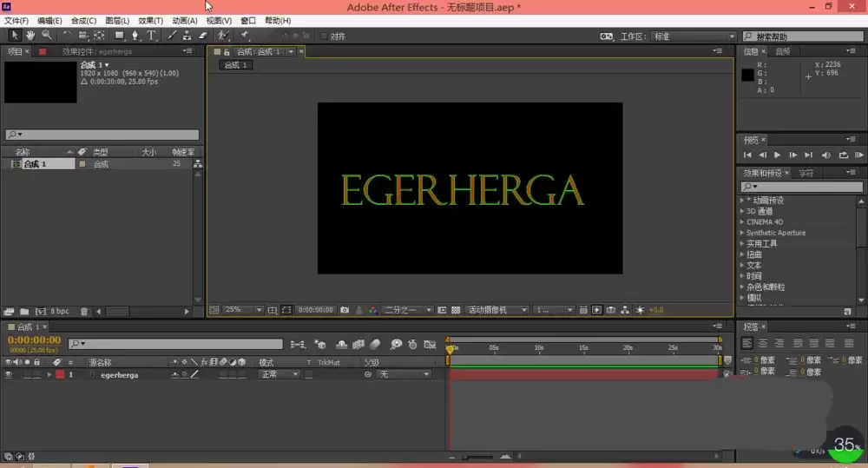Screen dimensions: 868x468
Task: Hide the egerherga layer via eye icon
Action: tap(9, 375)
